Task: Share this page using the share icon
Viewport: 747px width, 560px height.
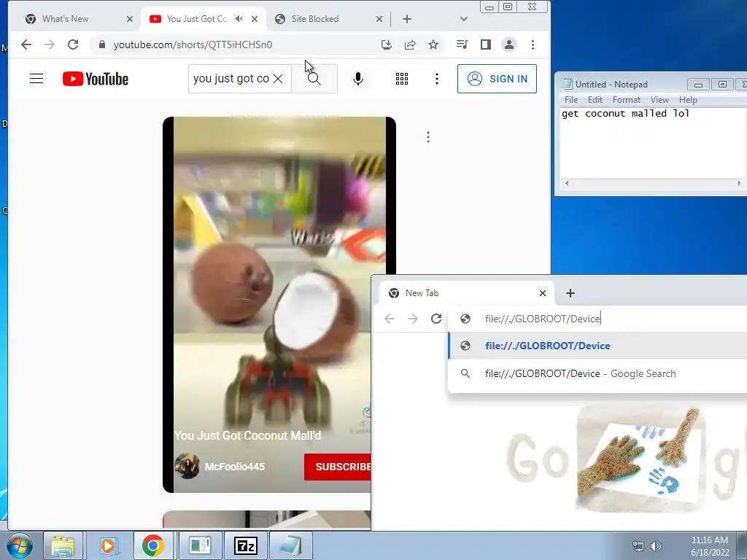Action: [x=410, y=44]
